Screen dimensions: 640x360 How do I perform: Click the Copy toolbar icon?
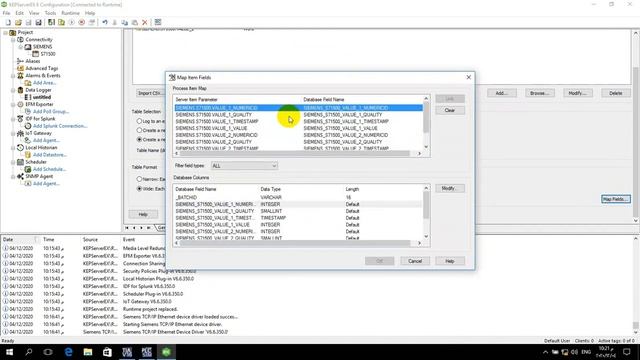pos(124,22)
